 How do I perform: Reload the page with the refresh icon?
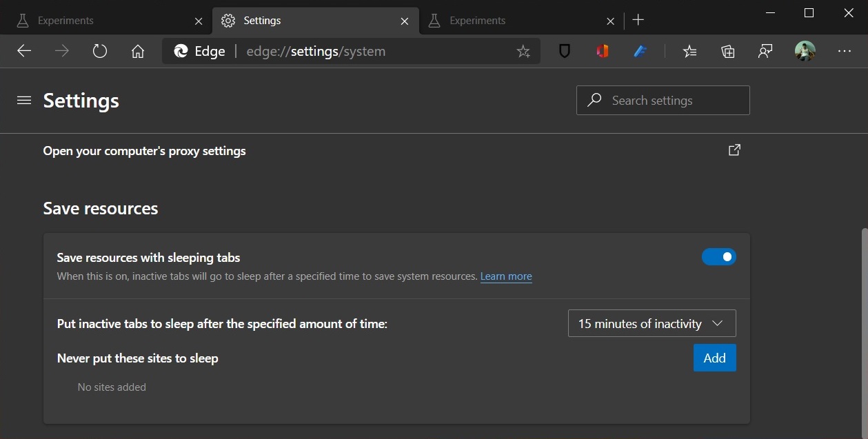pyautogui.click(x=100, y=51)
